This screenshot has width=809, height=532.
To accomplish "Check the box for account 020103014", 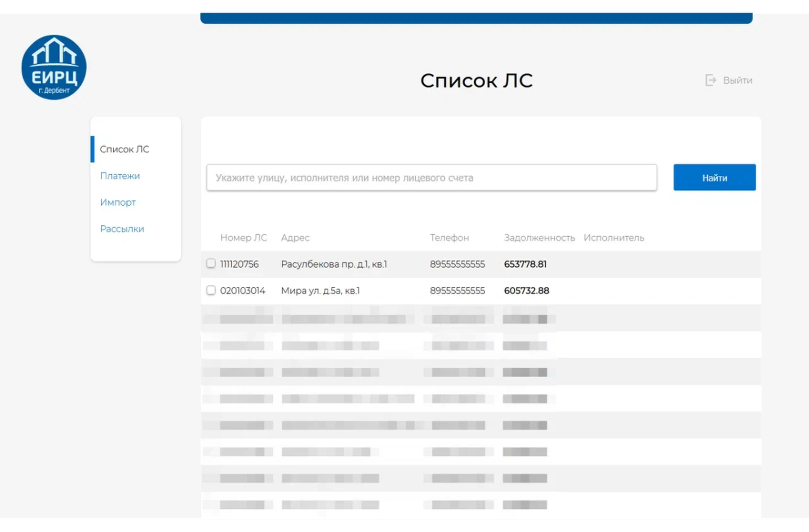I will tap(211, 290).
